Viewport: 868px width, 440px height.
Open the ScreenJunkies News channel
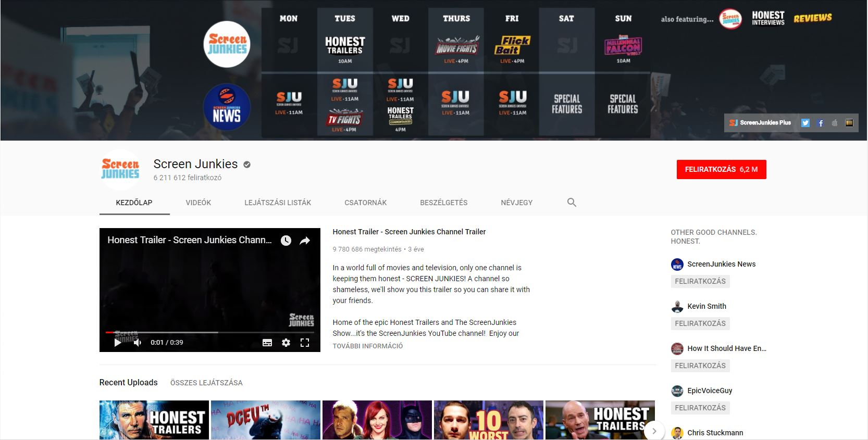(x=721, y=264)
